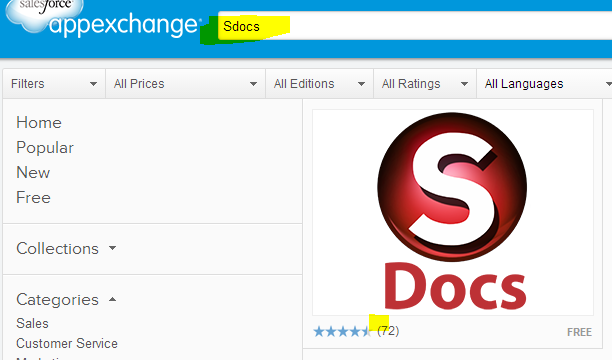Open the New apps link
The width and height of the screenshot is (612, 360).
pyautogui.click(x=33, y=173)
